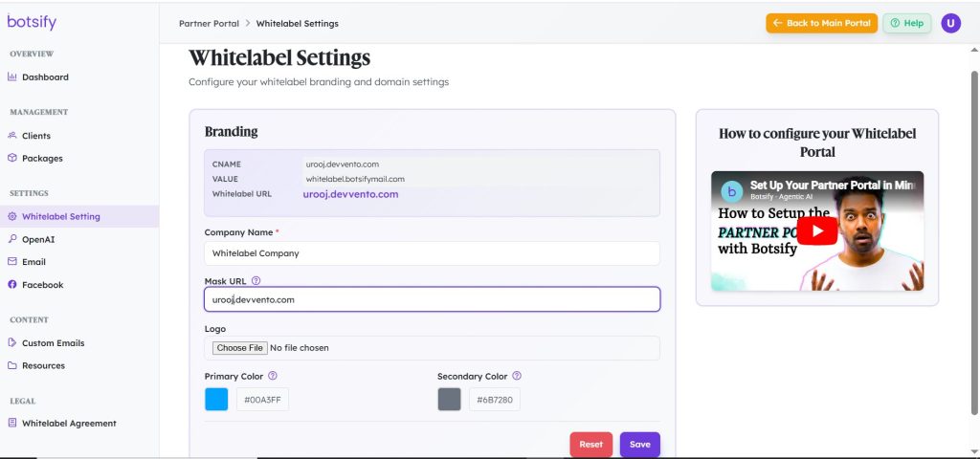Click the Whitelabel Settings breadcrumb text
The height and width of the screenshot is (459, 980).
[298, 23]
